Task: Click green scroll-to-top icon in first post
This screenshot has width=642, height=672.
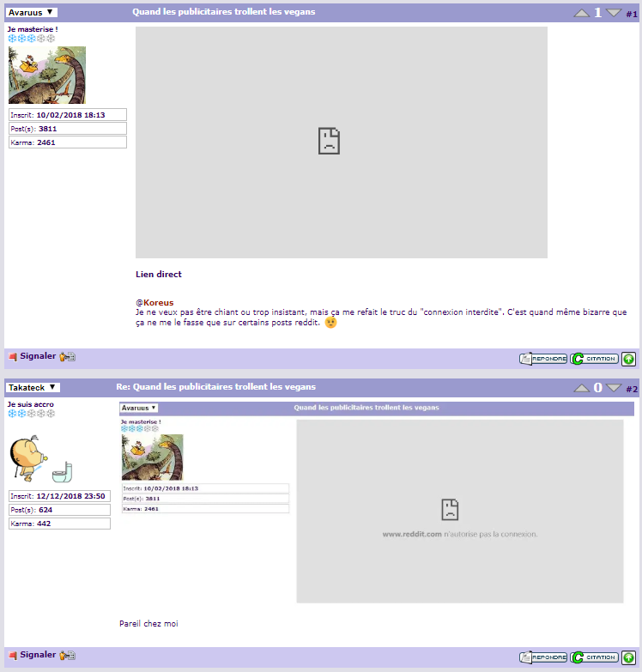Action: (x=628, y=359)
